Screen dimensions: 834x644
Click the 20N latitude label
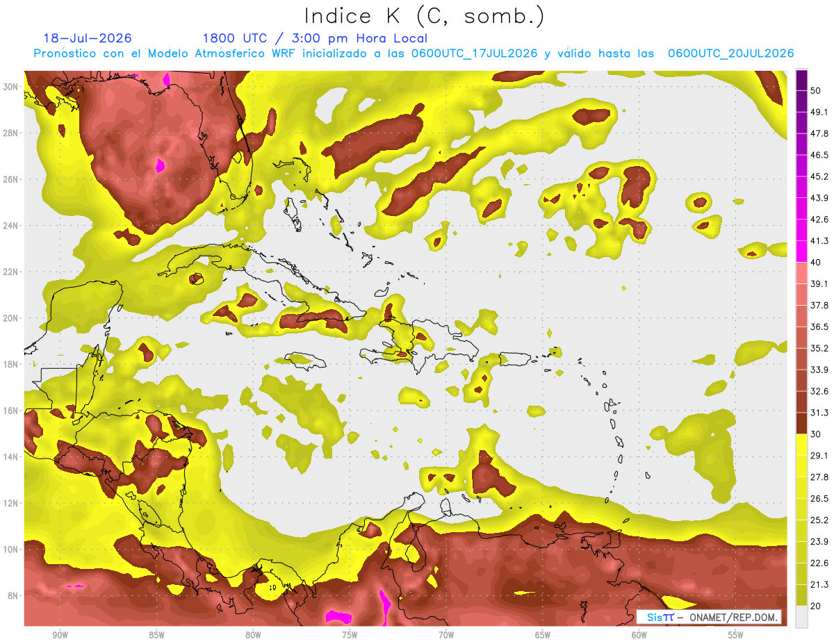click(x=11, y=317)
